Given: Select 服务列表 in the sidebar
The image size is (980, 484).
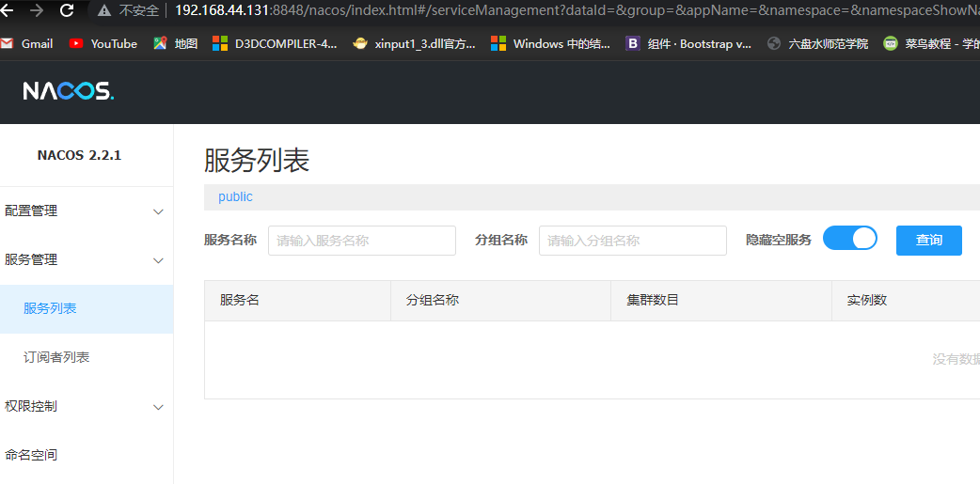Looking at the screenshot, I should 50,308.
